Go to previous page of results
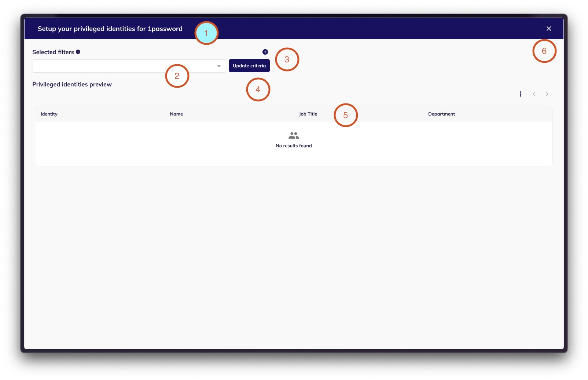Image resolution: width=588 pixels, height=380 pixels. click(534, 94)
